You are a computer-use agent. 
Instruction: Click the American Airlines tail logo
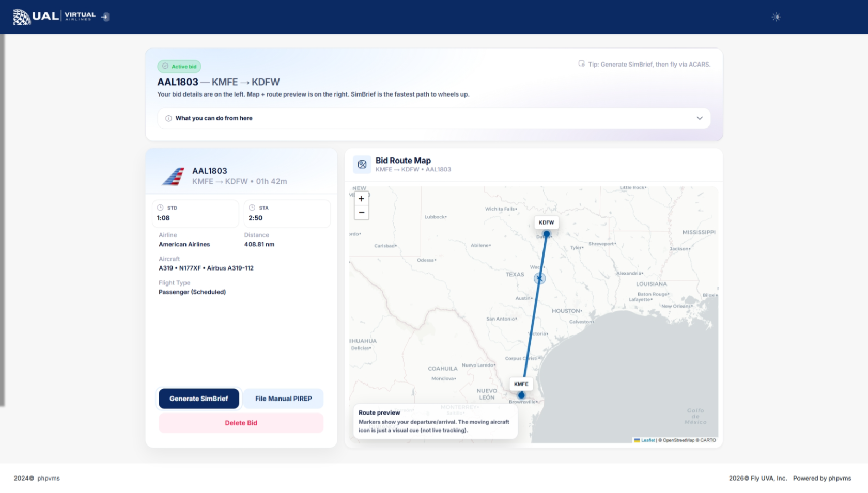click(174, 176)
